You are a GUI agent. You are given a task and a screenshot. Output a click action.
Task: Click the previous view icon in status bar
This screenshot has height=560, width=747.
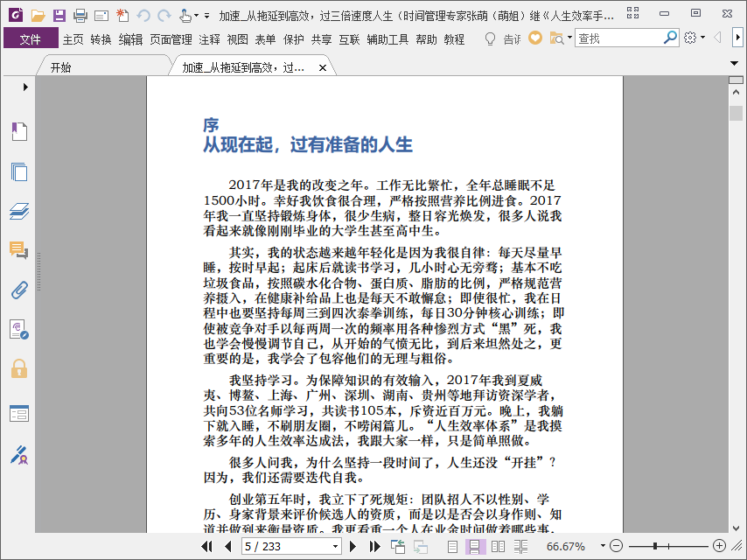(398, 546)
